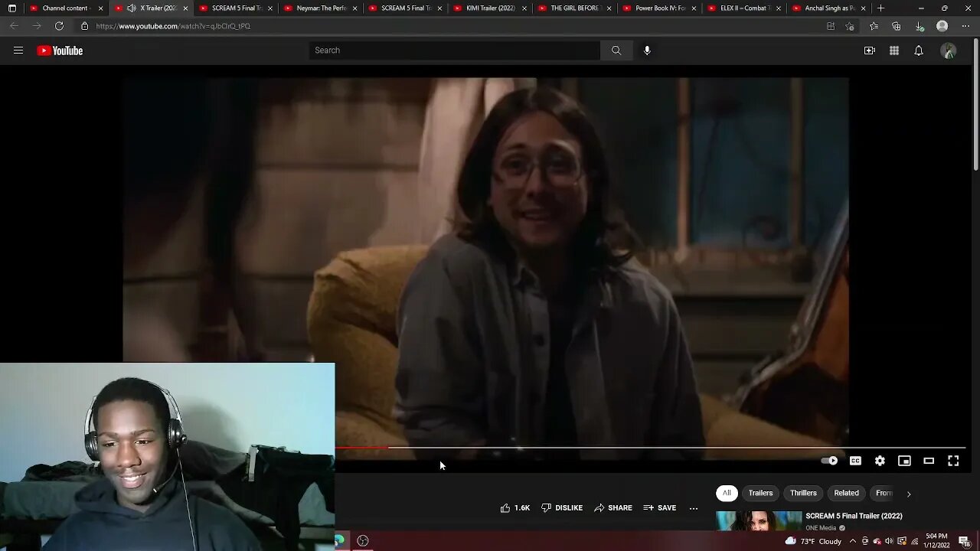Start voice search with the microphone
The height and width of the screenshot is (551, 980).
(647, 51)
